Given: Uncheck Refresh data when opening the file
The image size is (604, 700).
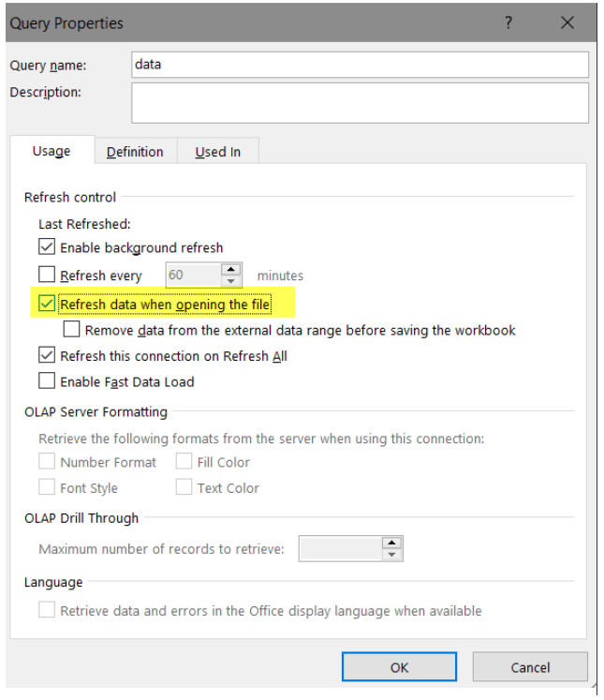Looking at the screenshot, I should (x=47, y=304).
